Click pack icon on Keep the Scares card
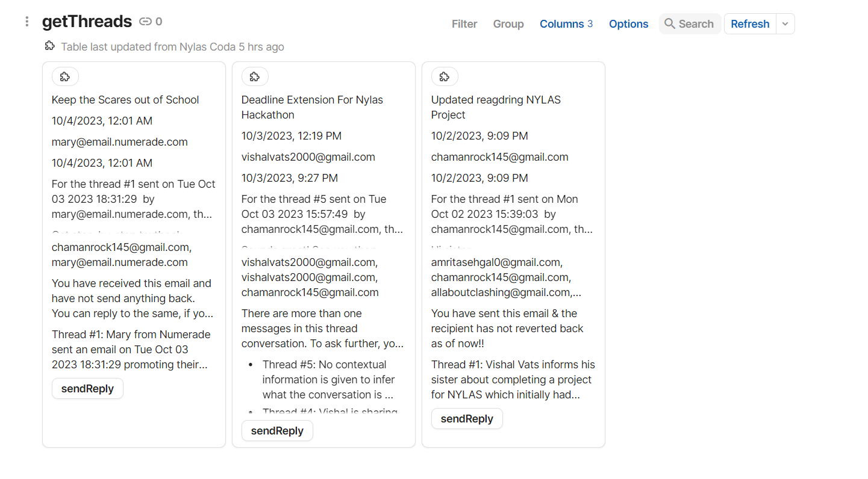Viewport: 868px width, 479px height. [x=65, y=76]
